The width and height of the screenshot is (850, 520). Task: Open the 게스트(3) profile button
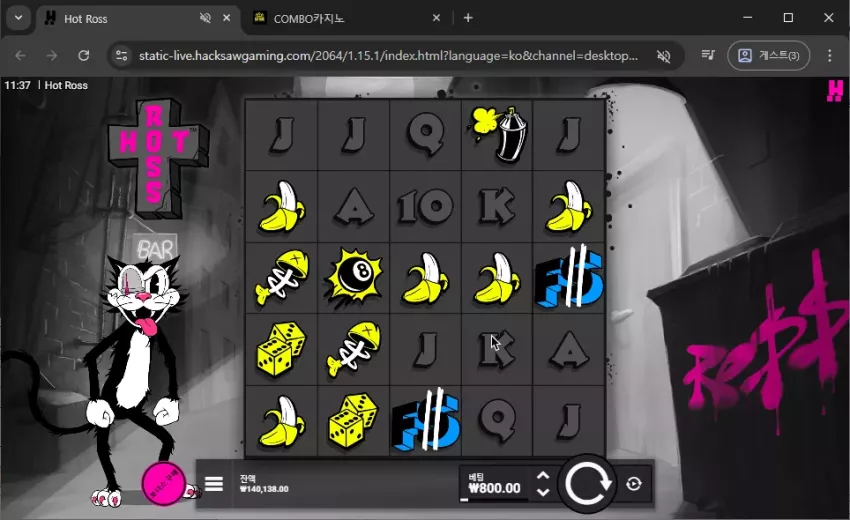(769, 55)
